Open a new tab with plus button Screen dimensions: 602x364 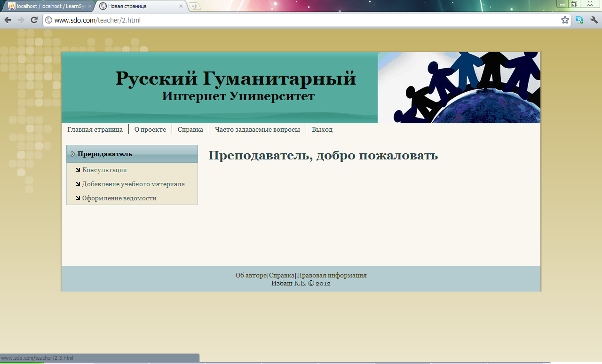point(195,6)
